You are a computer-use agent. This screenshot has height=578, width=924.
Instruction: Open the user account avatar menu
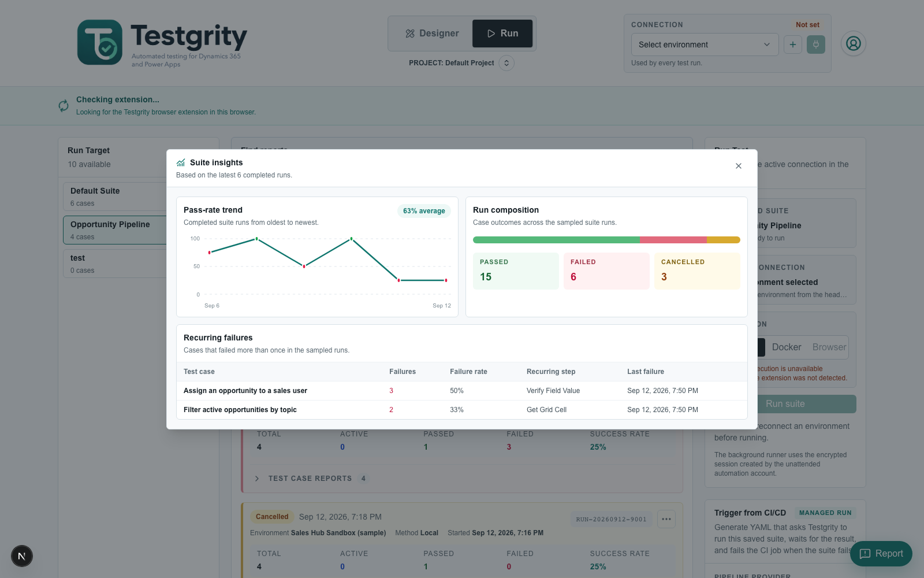tap(853, 43)
